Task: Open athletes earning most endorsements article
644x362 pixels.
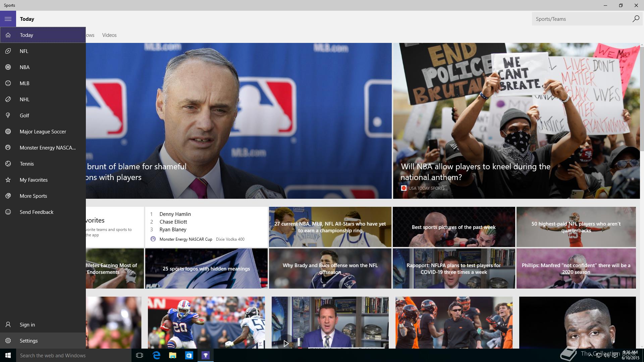Action: click(x=115, y=268)
